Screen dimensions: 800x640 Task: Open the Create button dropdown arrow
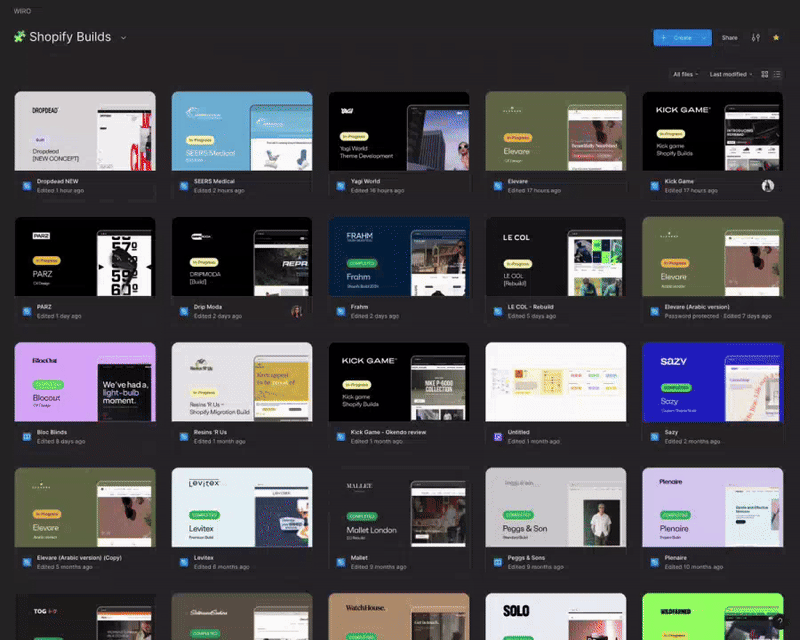704,38
